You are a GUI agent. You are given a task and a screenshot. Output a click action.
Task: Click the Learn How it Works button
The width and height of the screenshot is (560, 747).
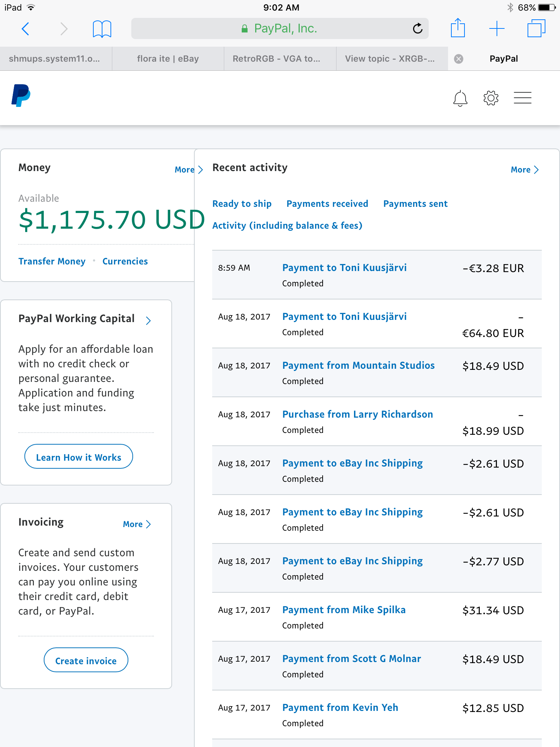click(x=79, y=457)
